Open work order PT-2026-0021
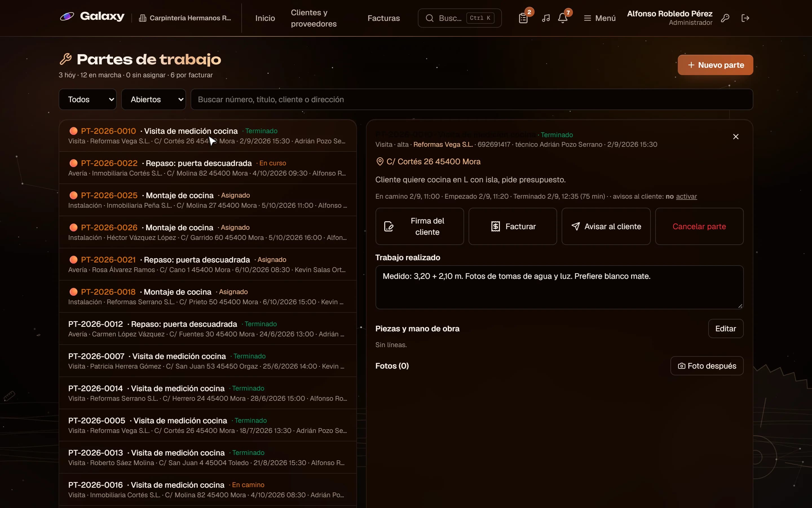Viewport: 812px width, 508px height. [208, 264]
